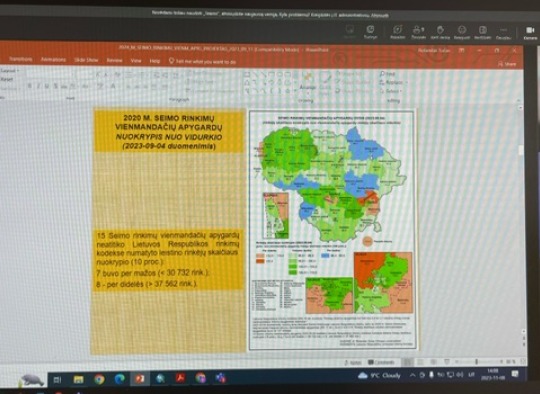The width and height of the screenshot is (540, 394).
Task: Switch to Reading view icon
Action: tap(434, 362)
